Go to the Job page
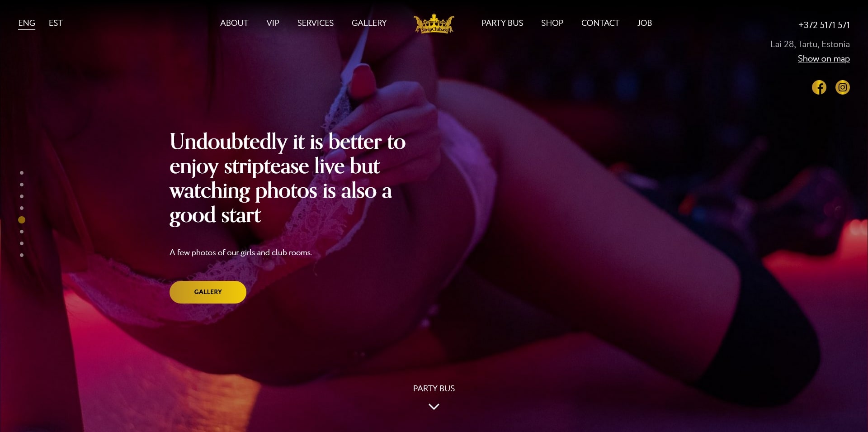The width and height of the screenshot is (868, 432). [645, 23]
